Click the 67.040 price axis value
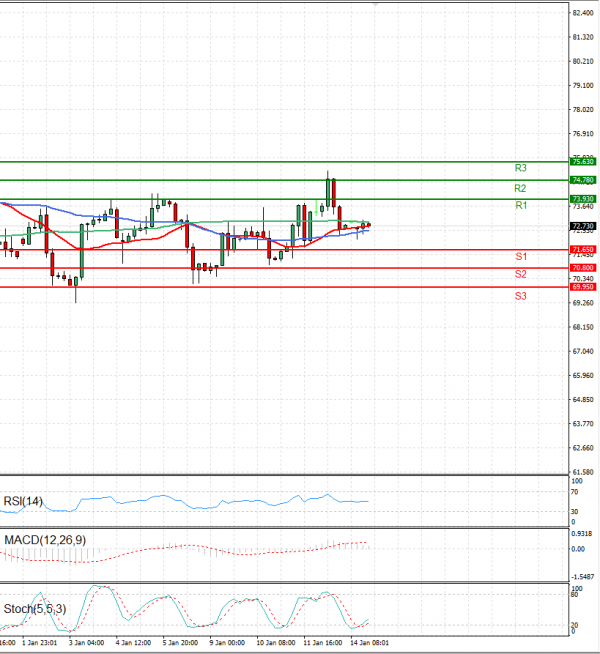Screen dimensions: 600x654 pos(583,351)
